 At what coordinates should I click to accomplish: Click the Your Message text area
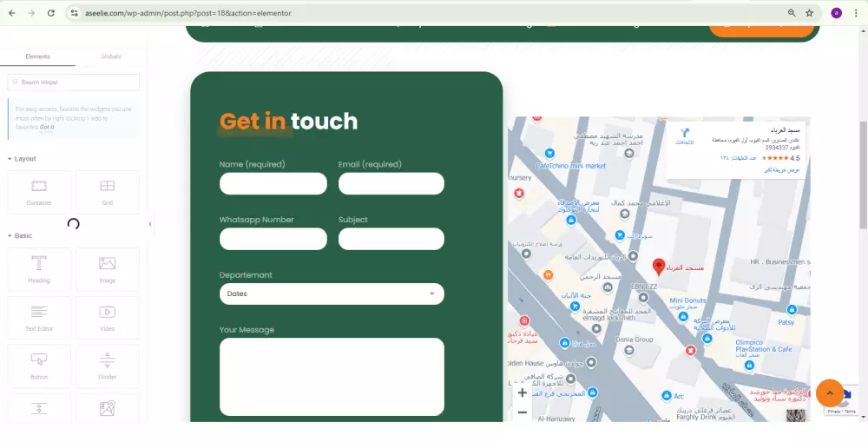coord(332,377)
